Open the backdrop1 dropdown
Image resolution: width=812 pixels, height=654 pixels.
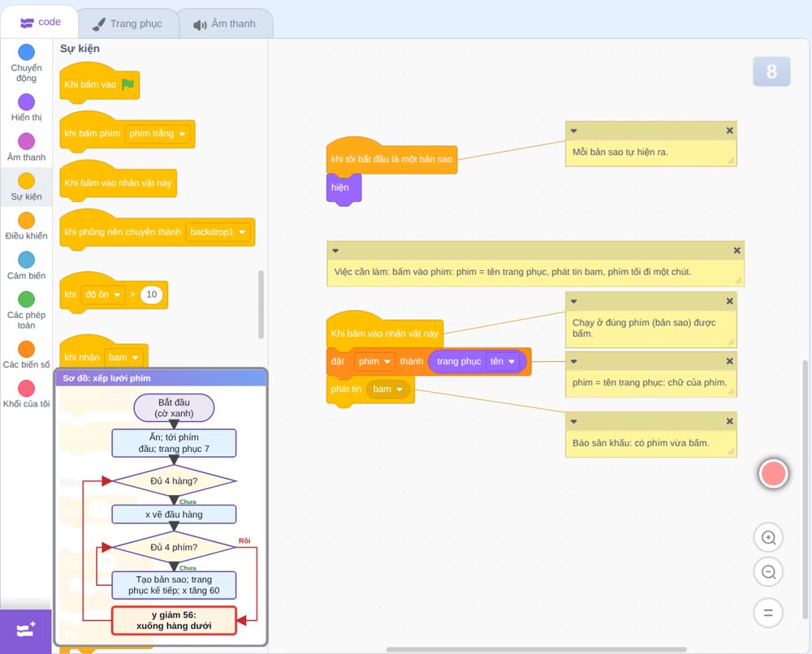coord(218,232)
